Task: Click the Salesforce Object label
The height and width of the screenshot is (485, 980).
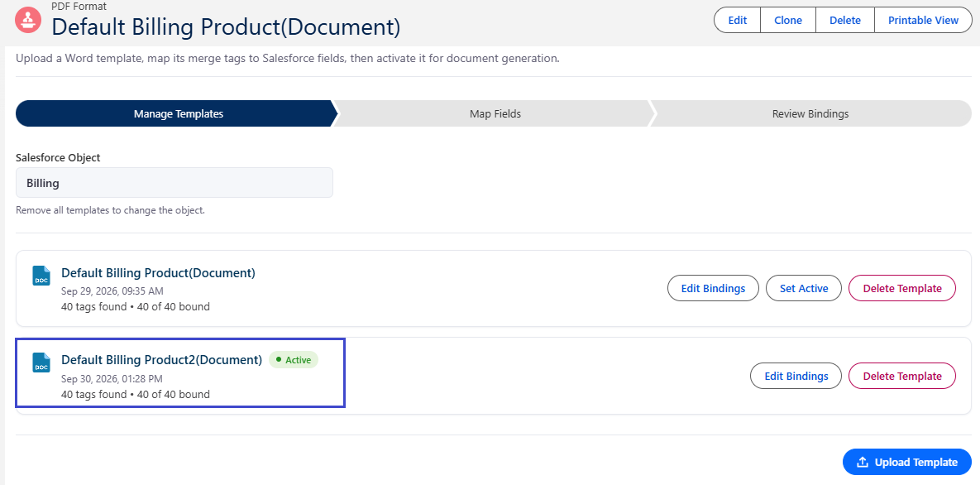Action: coord(58,158)
